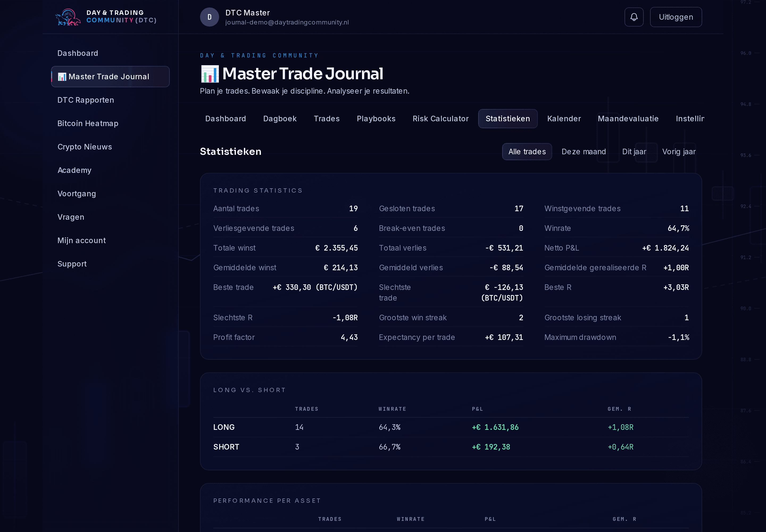Log out with the Uitloggen button

pos(676,17)
